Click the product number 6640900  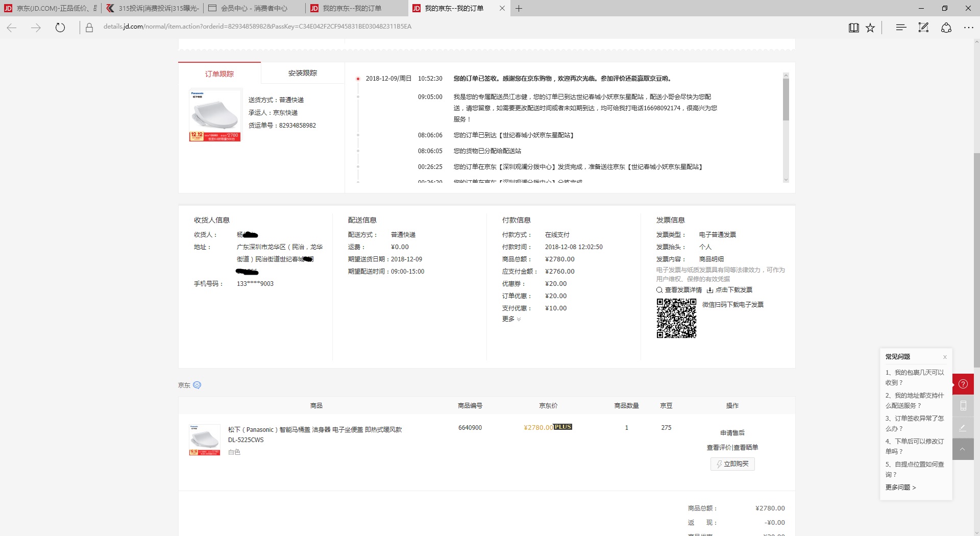pyautogui.click(x=470, y=428)
